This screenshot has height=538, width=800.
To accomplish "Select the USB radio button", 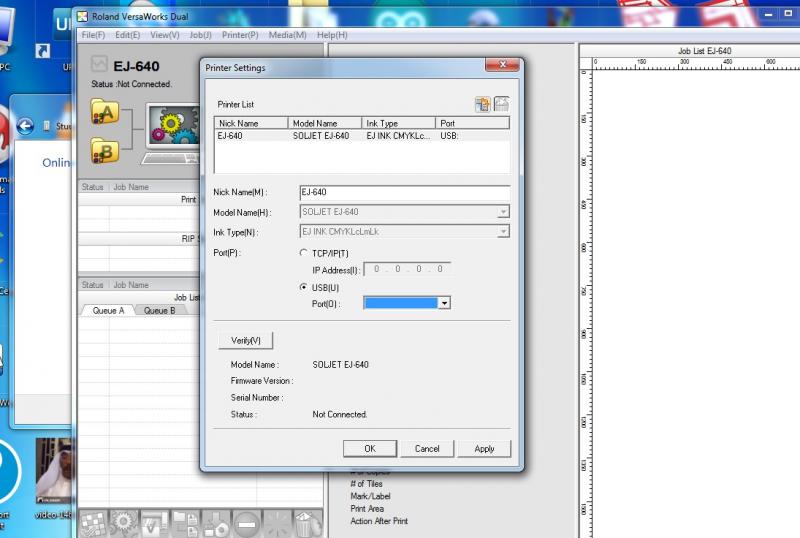I will tap(304, 287).
